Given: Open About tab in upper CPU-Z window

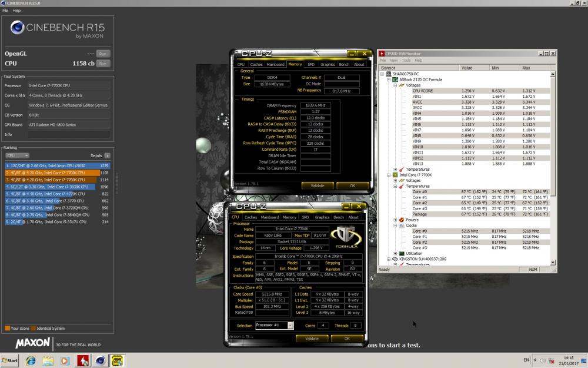Looking at the screenshot, I should (359, 65).
